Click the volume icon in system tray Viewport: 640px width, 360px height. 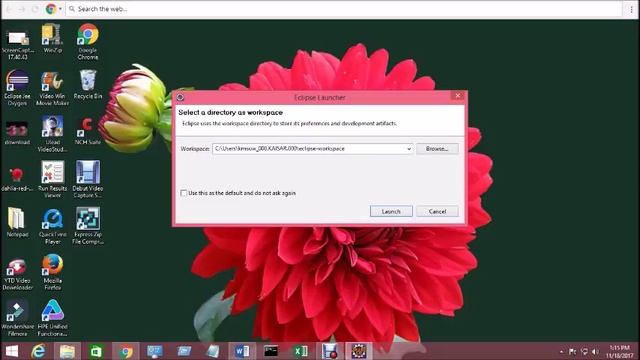[x=595, y=351]
